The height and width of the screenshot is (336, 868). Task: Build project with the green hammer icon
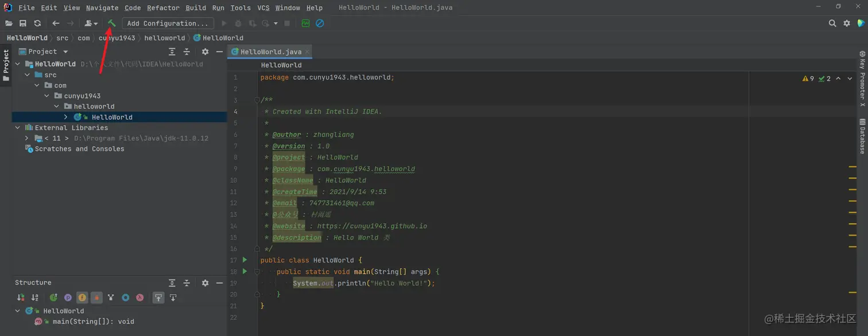[x=112, y=24]
